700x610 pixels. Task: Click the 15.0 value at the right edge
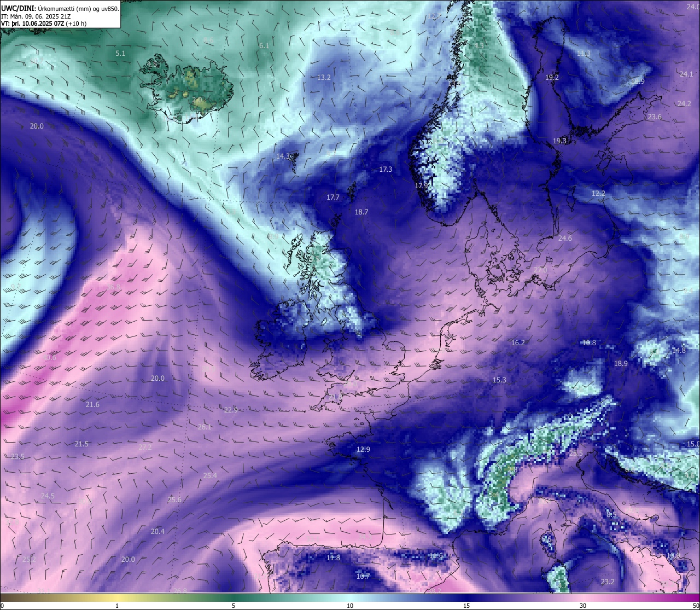coord(693,444)
